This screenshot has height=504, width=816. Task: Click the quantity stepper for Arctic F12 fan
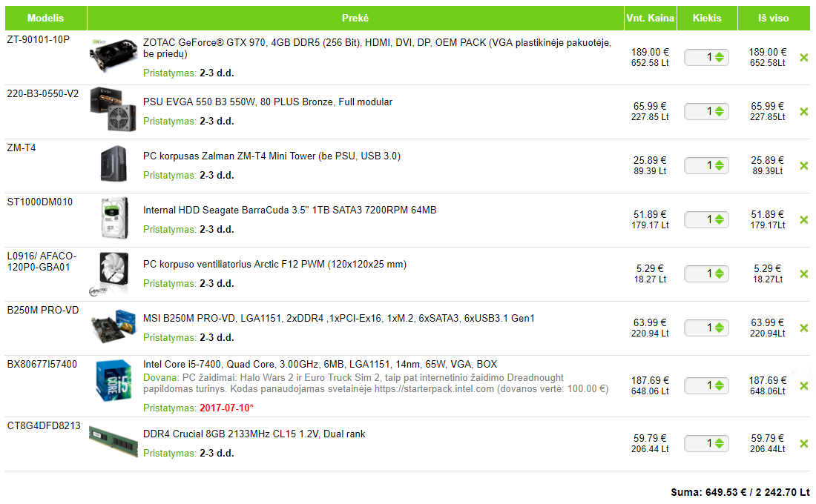pyautogui.click(x=720, y=273)
